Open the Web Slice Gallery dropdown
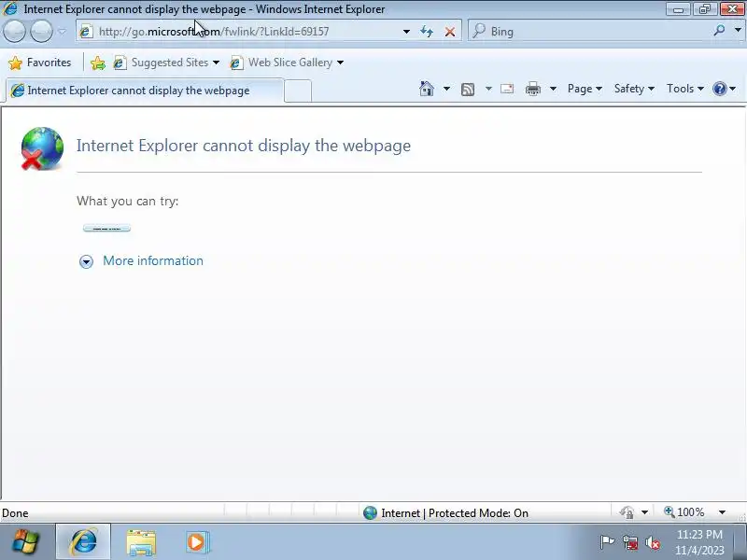 tap(287, 63)
